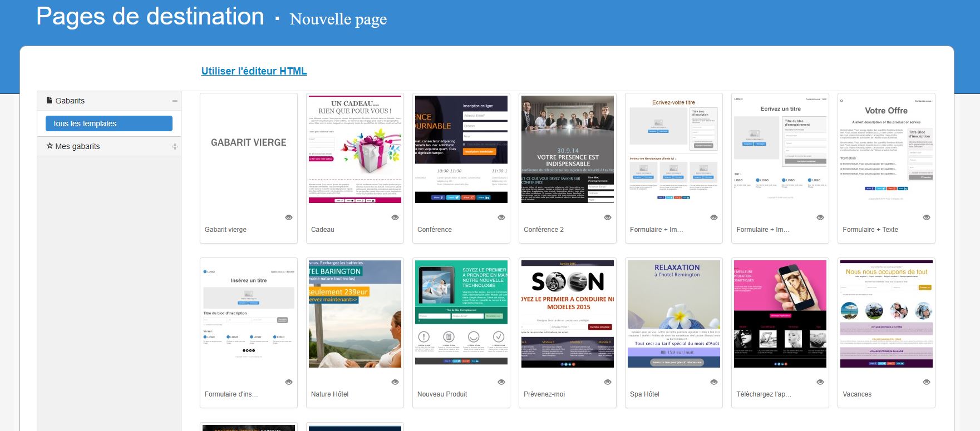
Task: Click the Gabarits document icon
Action: 49,101
